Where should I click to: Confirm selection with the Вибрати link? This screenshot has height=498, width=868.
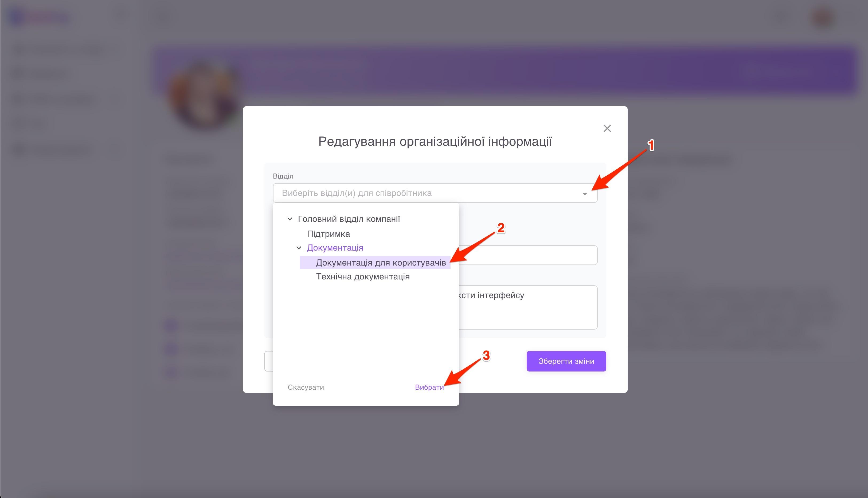[429, 387]
